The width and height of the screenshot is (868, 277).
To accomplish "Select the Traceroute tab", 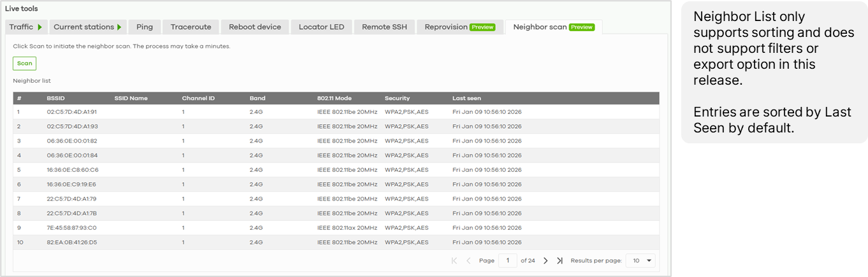I will pos(191,27).
